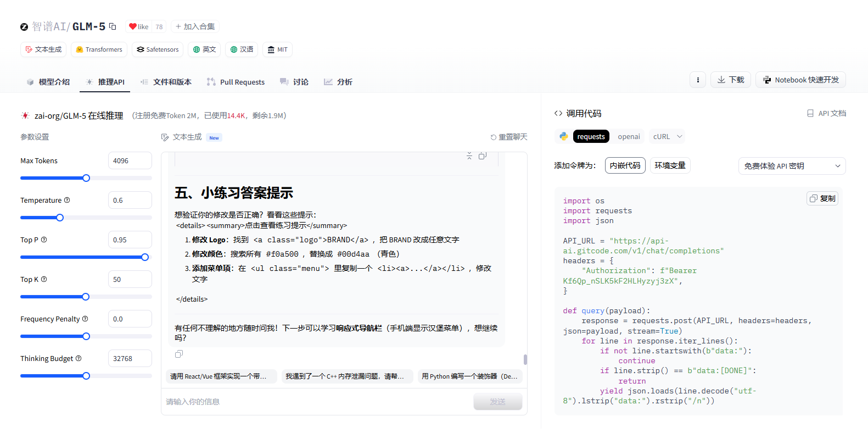Click the Top K value field
The image size is (868, 433).
(130, 279)
